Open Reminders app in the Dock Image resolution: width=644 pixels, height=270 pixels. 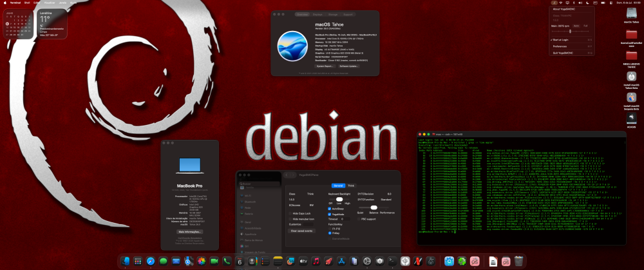[x=265, y=261]
